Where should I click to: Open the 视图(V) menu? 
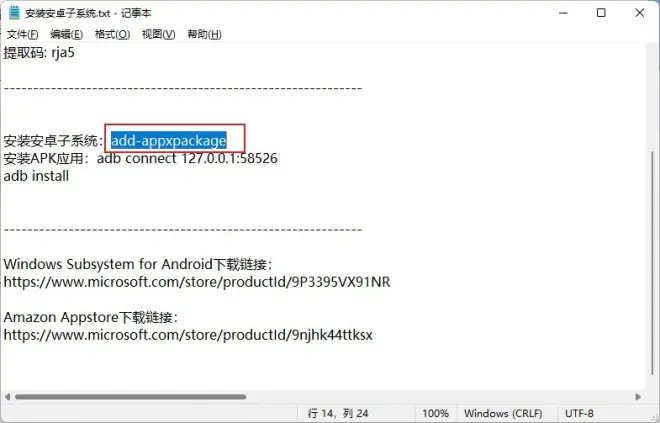(158, 34)
